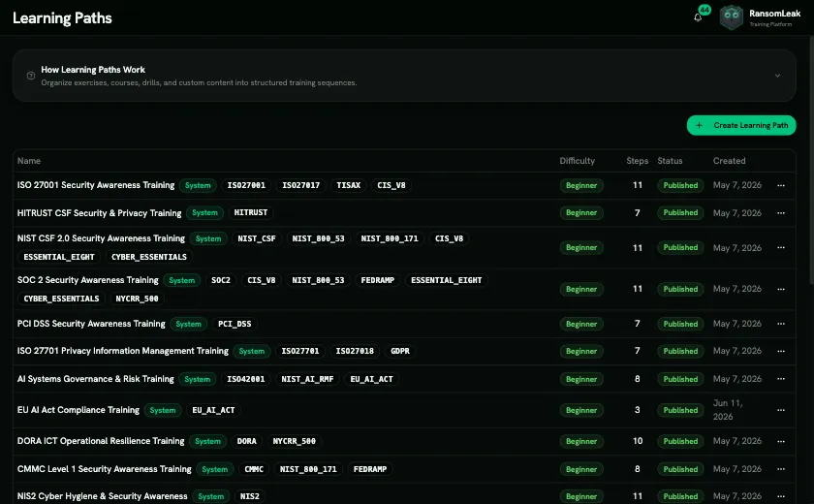
Task: Click the System badge on PCI DSS row
Action: coord(188,324)
